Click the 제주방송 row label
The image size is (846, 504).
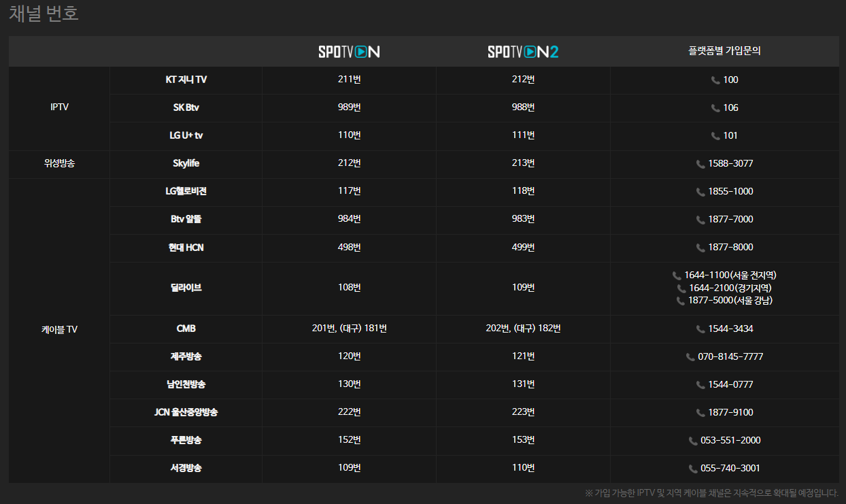pyautogui.click(x=186, y=356)
